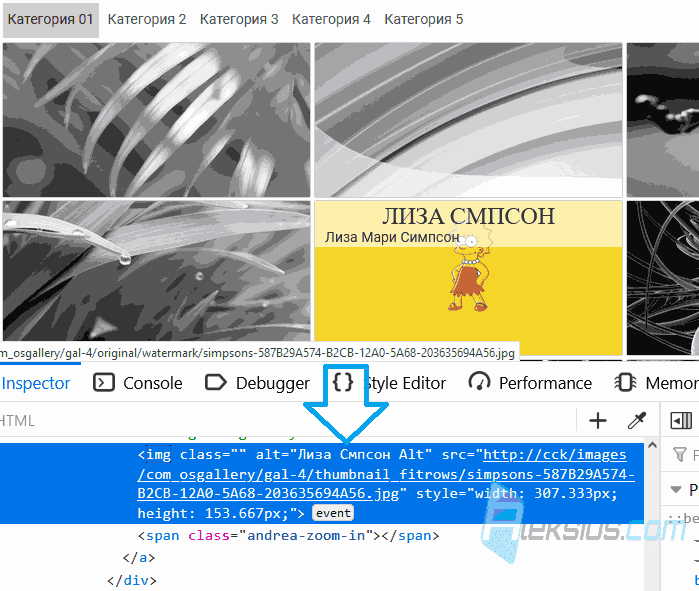Collapse the rules section triangle
Screen dimensions: 699x591
(676, 490)
